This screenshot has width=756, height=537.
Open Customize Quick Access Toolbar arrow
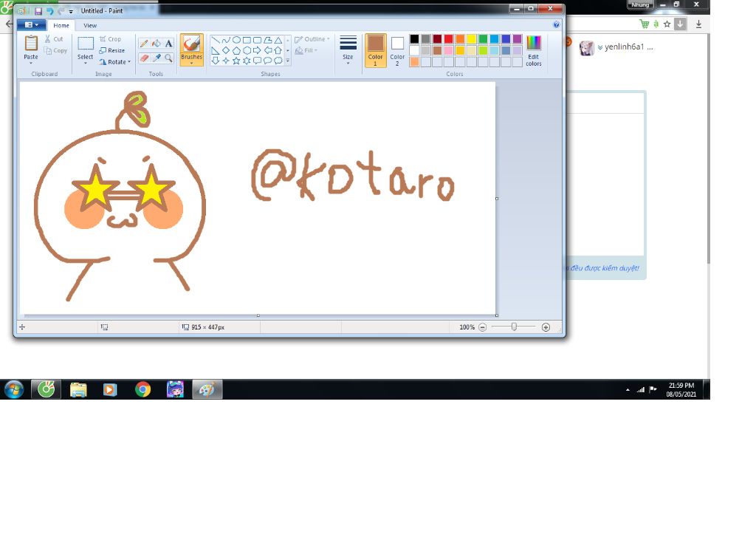71,11
